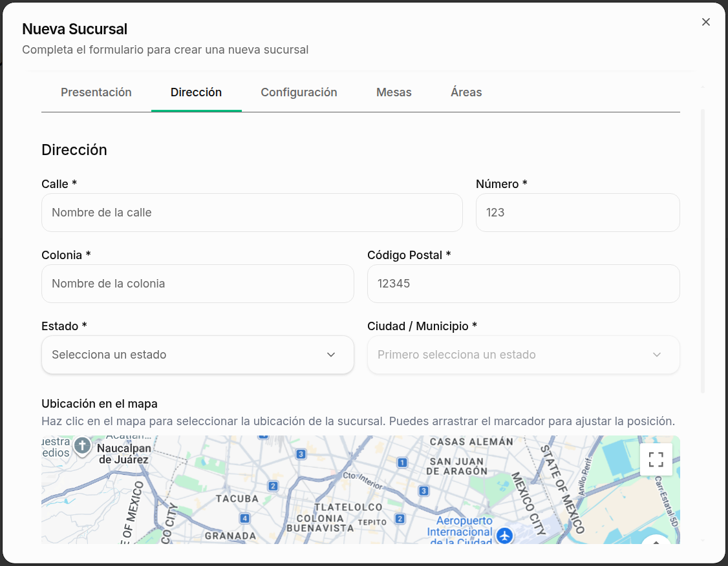Switch to the Presentación tab

tap(96, 92)
